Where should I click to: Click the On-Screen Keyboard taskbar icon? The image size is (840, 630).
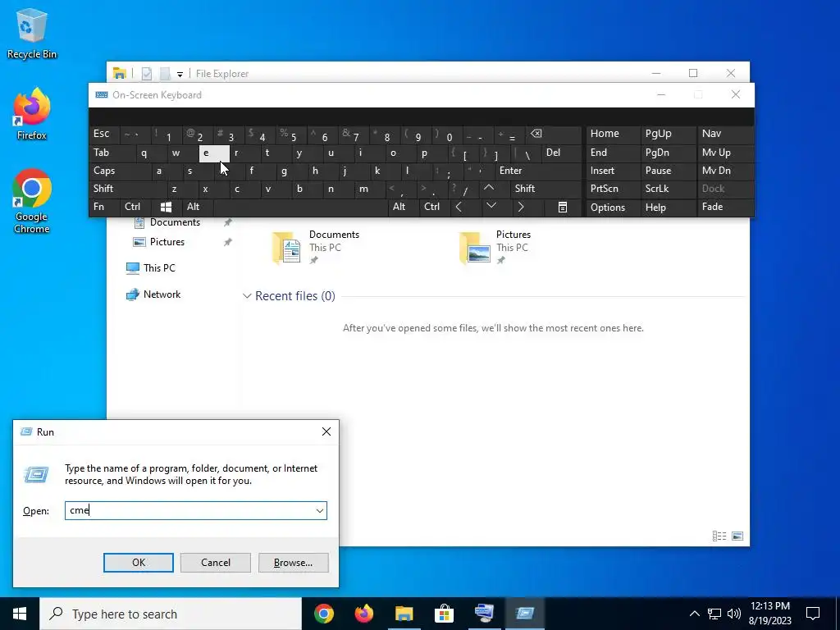484,614
